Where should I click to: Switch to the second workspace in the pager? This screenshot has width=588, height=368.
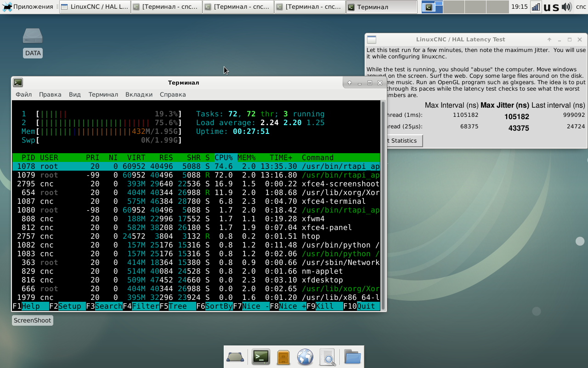coord(453,7)
